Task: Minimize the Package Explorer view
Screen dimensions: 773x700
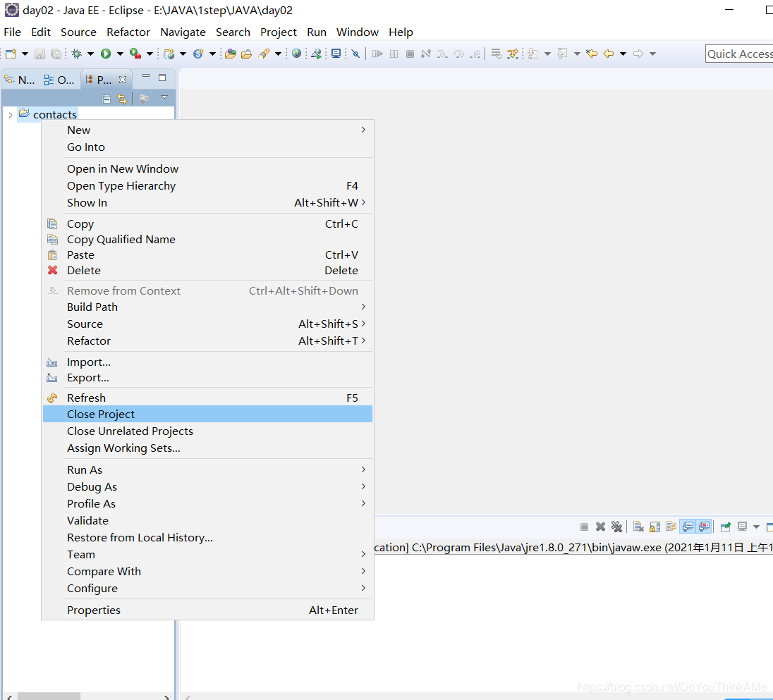Action: [146, 76]
